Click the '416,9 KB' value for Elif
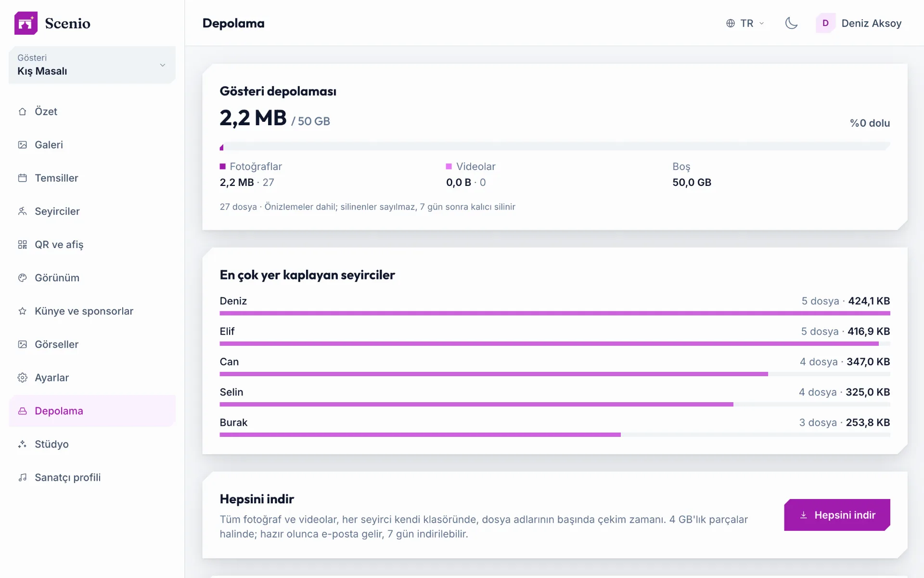Image resolution: width=924 pixels, height=578 pixels. pyautogui.click(x=869, y=331)
